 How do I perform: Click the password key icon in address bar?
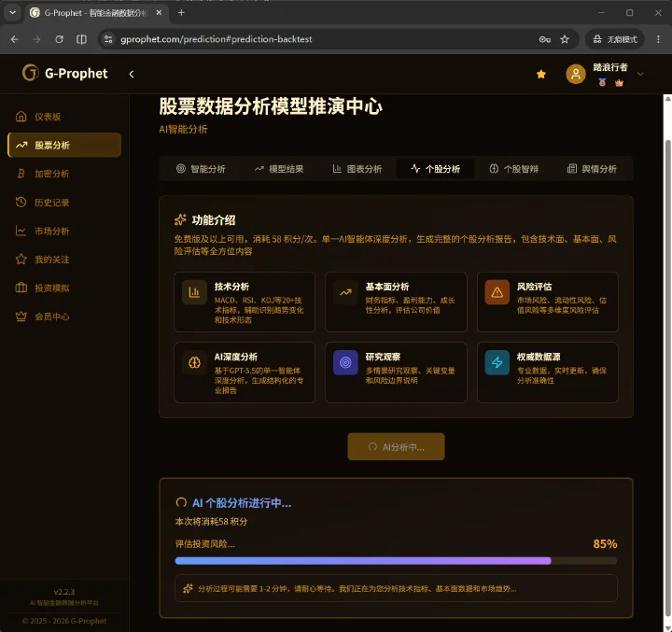click(x=545, y=39)
